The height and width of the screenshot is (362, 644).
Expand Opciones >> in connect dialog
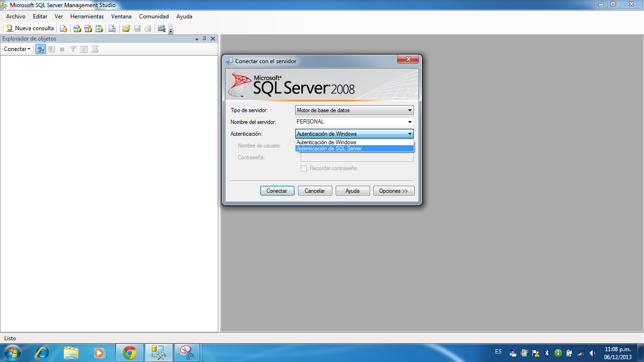394,191
